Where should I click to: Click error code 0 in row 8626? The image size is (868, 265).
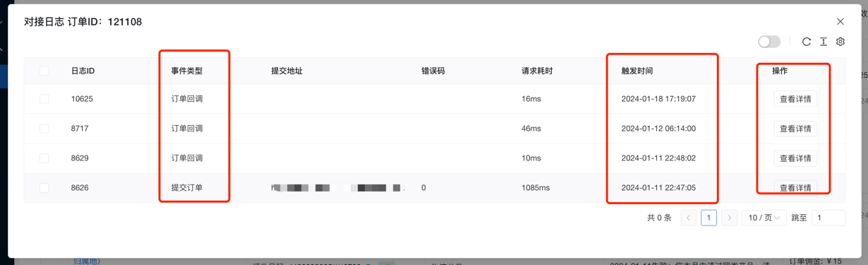click(423, 188)
